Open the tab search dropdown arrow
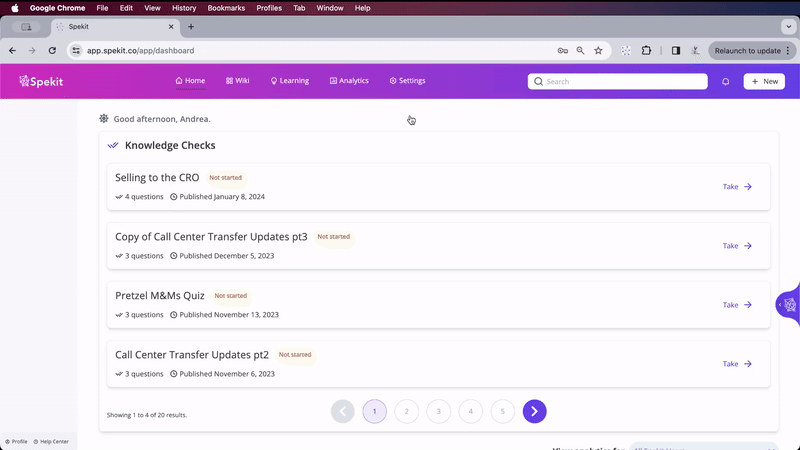The width and height of the screenshot is (800, 450). 789,27
